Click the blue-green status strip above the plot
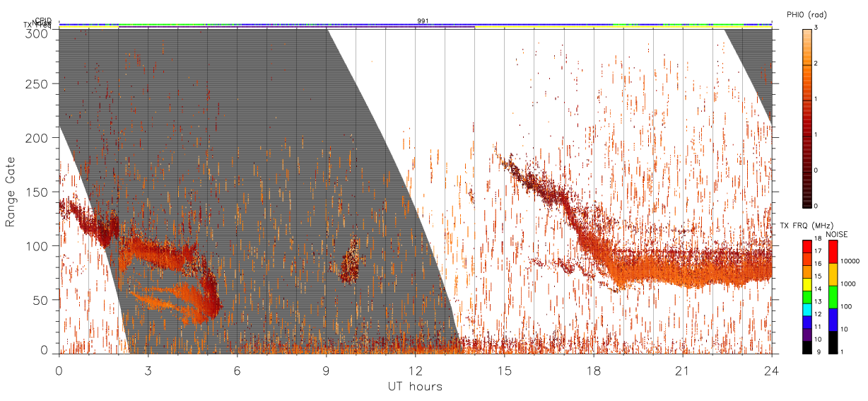 click(x=415, y=25)
